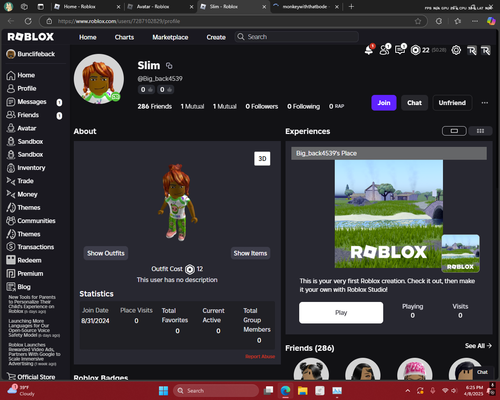
Task: Click the purple Join button
Action: point(384,103)
